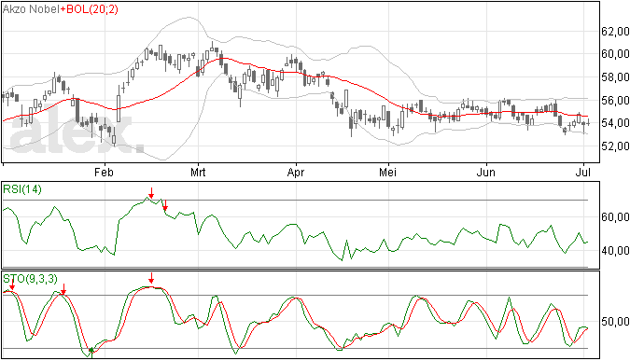Click the 50,00 stochastic axis label

click(x=615, y=322)
